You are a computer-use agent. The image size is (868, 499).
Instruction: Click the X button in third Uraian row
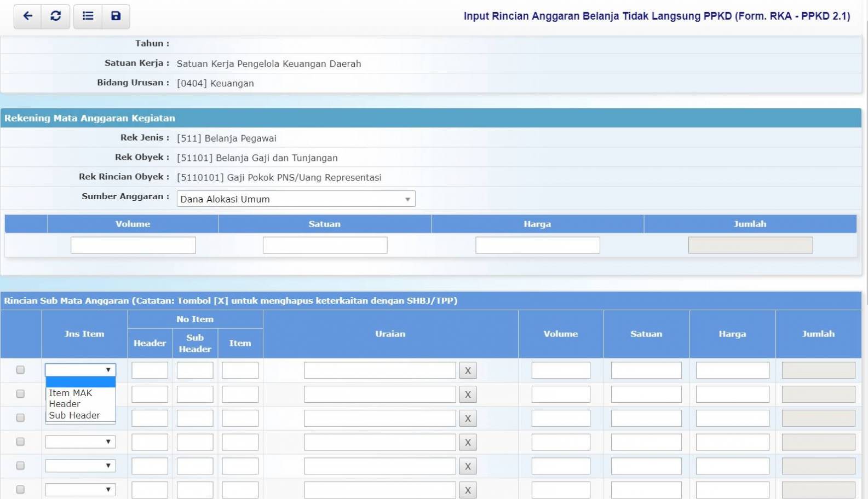pos(468,419)
